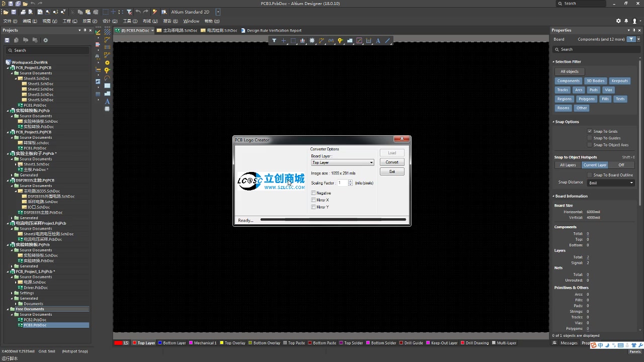Check Snap To Guides option

point(590,138)
